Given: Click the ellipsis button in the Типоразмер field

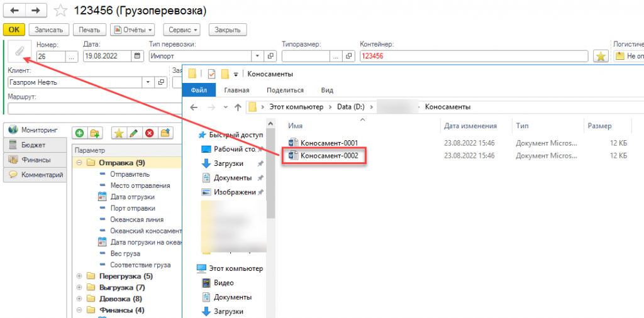Looking at the screenshot, I should 336,56.
